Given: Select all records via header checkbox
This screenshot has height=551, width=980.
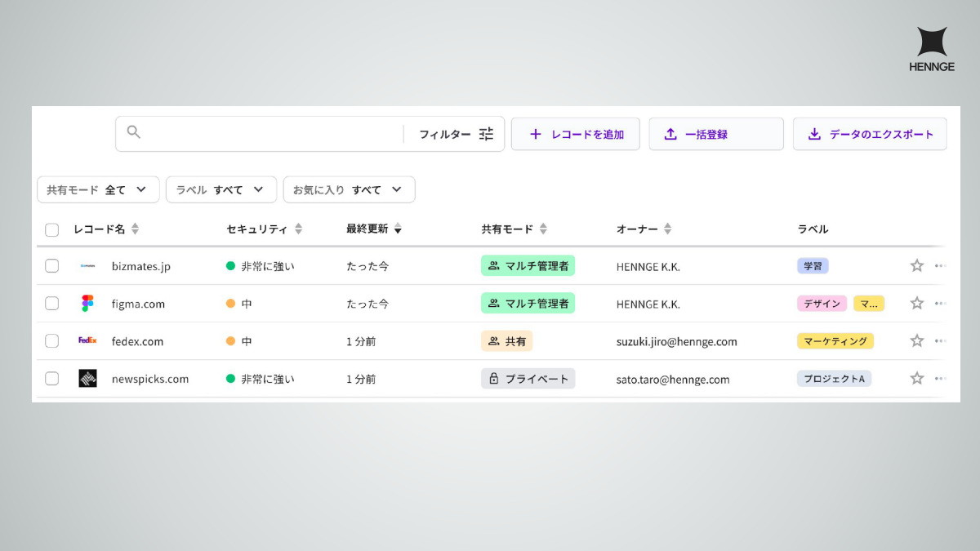Looking at the screenshot, I should [51, 229].
